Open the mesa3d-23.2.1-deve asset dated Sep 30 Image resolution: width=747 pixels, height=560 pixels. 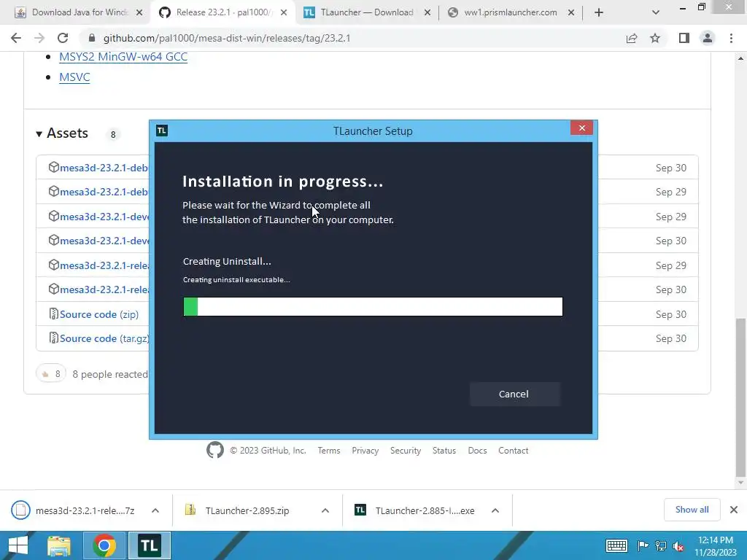coord(104,241)
